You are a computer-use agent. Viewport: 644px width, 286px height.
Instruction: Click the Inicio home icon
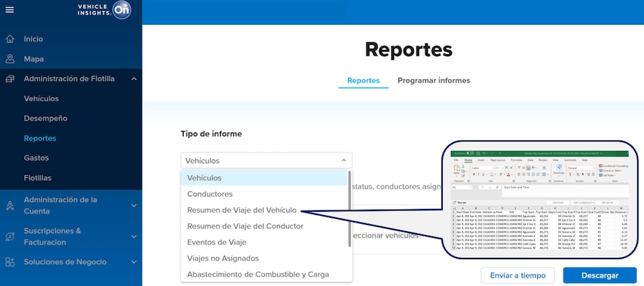click(10, 40)
